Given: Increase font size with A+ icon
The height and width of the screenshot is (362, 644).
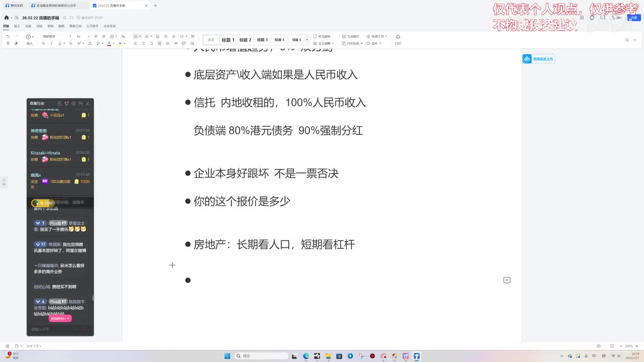Looking at the screenshot, I should 96,37.
